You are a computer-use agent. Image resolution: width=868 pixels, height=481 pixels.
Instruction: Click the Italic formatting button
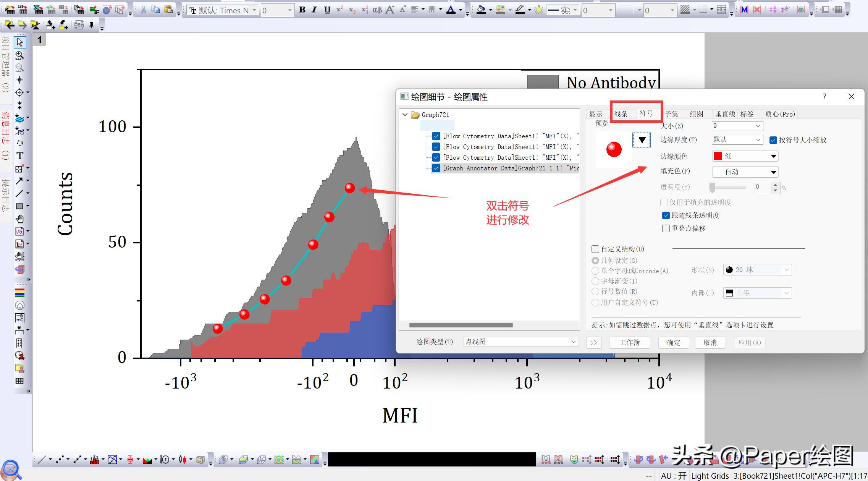coord(314,10)
